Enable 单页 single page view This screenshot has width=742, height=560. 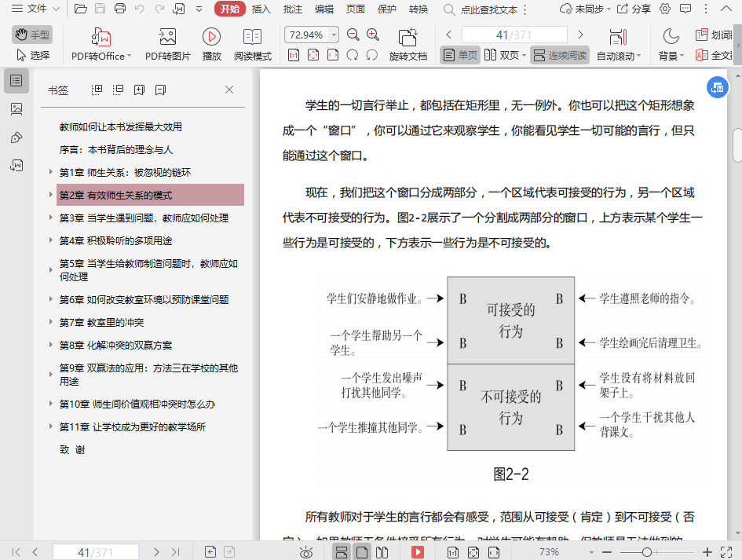(x=460, y=55)
